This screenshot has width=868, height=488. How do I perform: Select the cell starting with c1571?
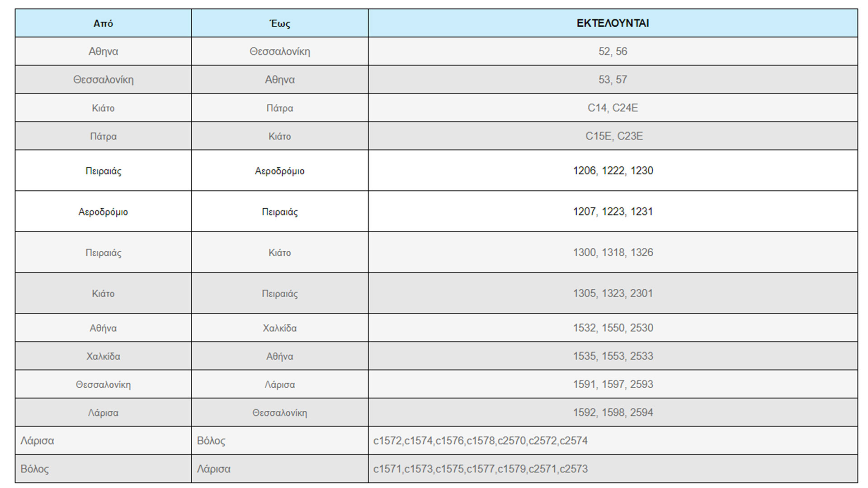480,469
